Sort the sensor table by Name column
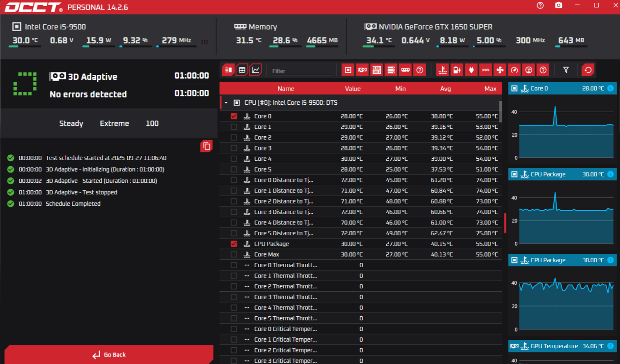 (286, 89)
